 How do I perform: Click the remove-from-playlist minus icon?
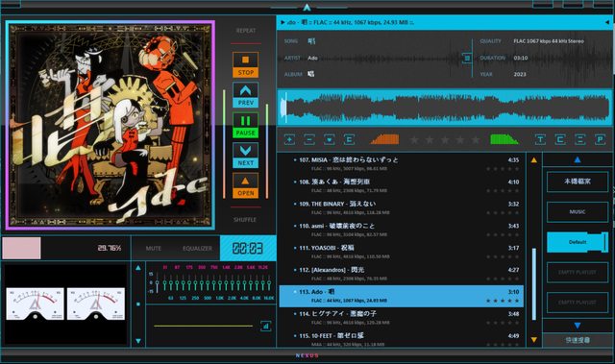click(309, 139)
